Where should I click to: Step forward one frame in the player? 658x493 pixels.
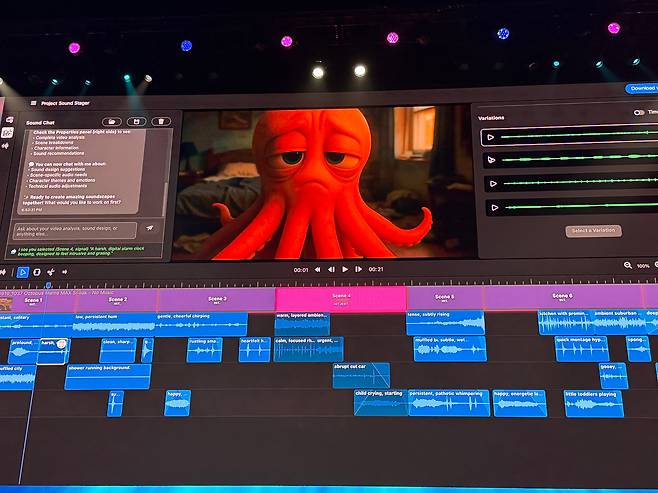point(358,269)
